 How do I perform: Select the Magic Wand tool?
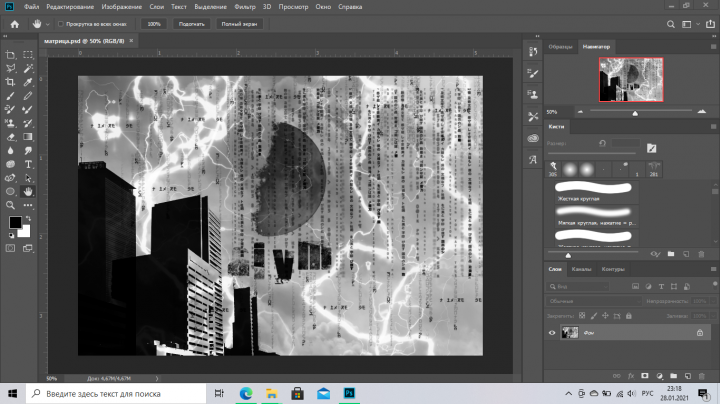tap(28, 68)
